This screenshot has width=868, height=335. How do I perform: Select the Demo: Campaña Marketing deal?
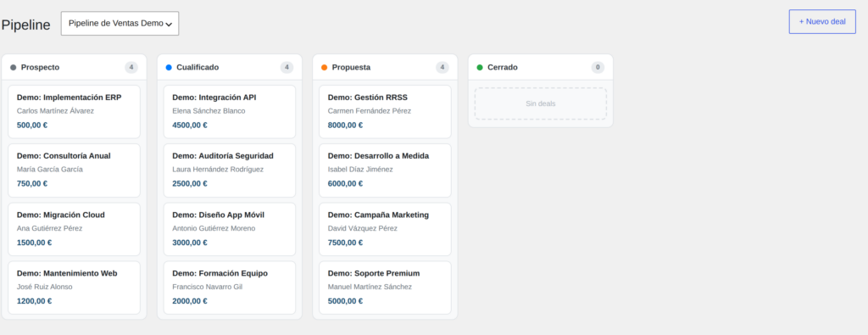(386, 229)
